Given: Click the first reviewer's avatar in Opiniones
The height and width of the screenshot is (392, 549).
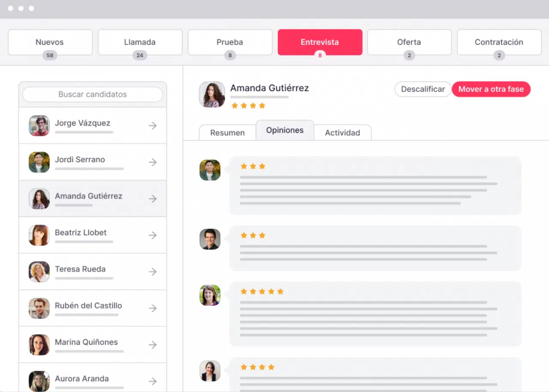Looking at the screenshot, I should coord(210,170).
